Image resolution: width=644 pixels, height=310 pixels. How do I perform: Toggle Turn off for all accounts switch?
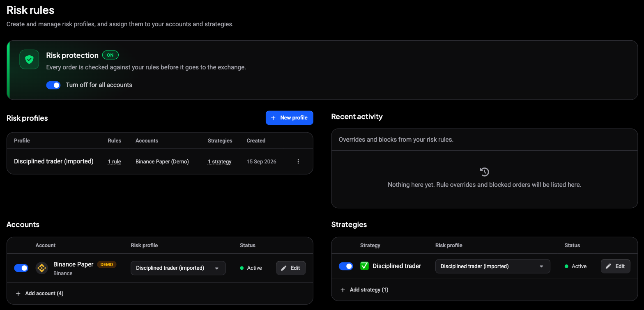pyautogui.click(x=53, y=85)
